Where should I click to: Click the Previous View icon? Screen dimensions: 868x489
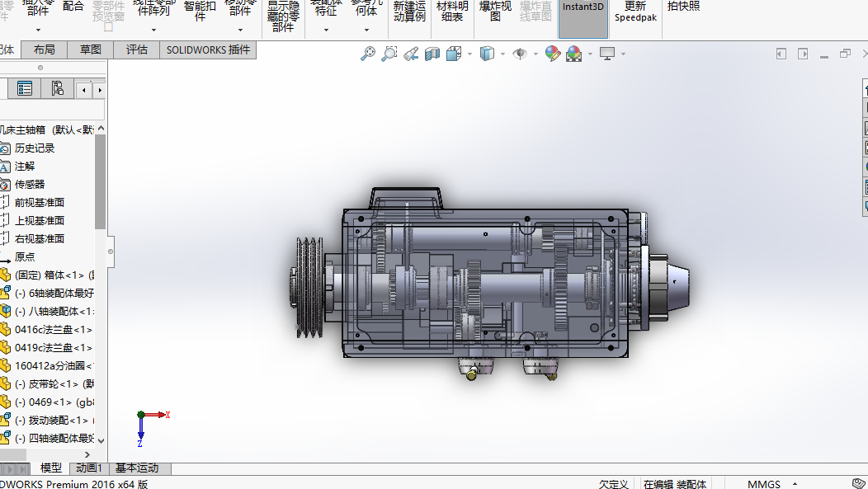click(411, 54)
